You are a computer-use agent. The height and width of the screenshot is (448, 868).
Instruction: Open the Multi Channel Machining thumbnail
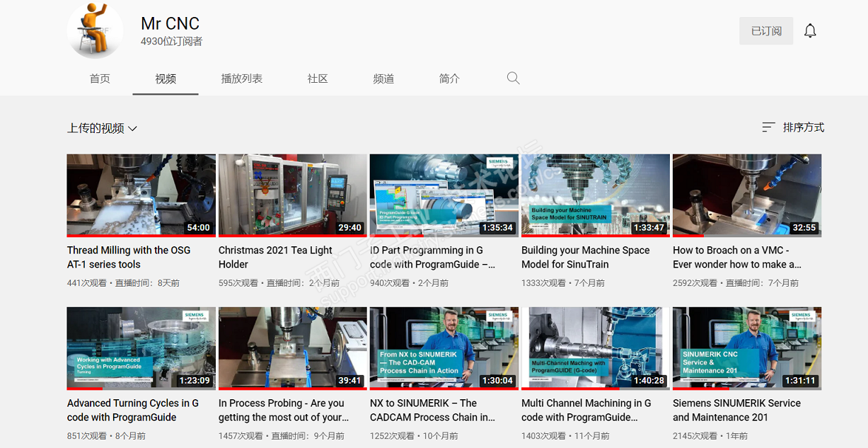[x=596, y=348]
